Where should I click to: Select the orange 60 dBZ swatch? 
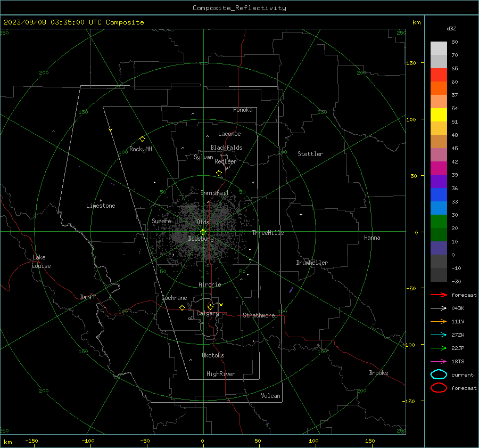pos(439,88)
